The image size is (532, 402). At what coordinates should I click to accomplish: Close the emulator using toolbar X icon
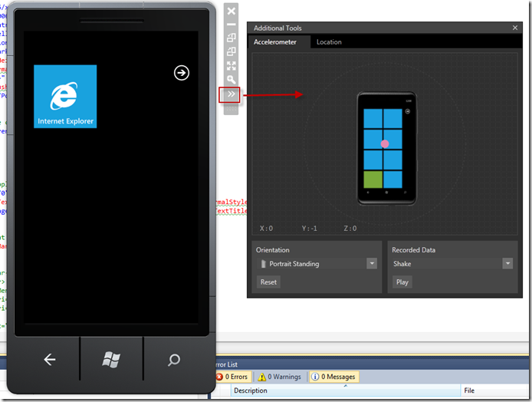tap(232, 11)
